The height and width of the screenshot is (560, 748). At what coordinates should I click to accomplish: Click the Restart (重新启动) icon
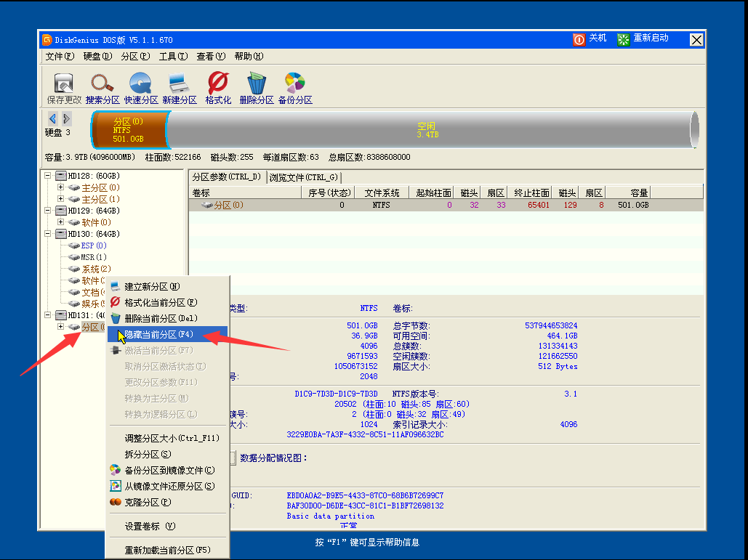coord(623,39)
